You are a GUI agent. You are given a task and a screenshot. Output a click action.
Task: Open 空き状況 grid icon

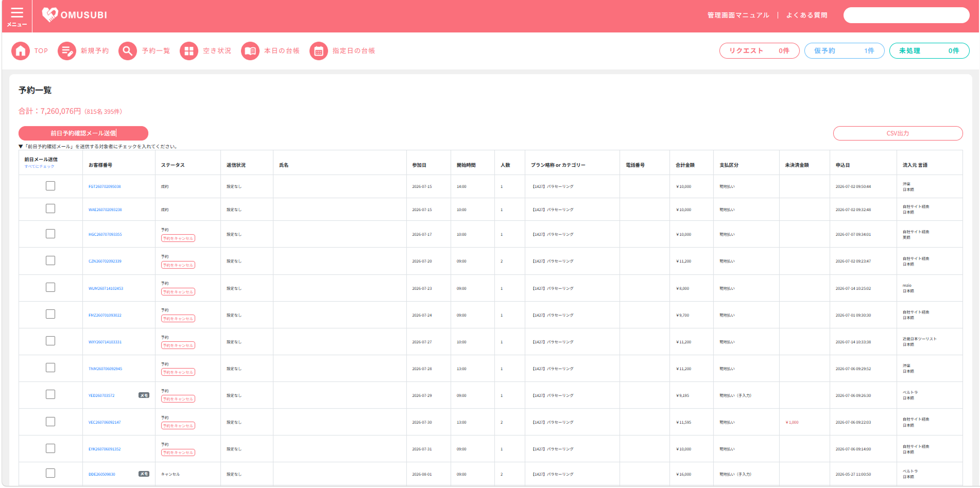point(189,51)
